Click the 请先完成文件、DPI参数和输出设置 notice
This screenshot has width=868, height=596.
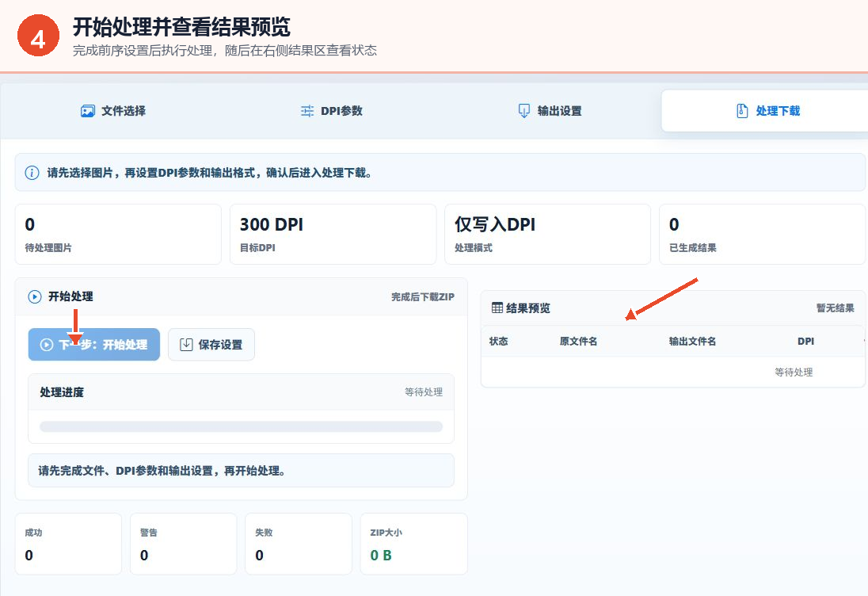[x=241, y=471]
